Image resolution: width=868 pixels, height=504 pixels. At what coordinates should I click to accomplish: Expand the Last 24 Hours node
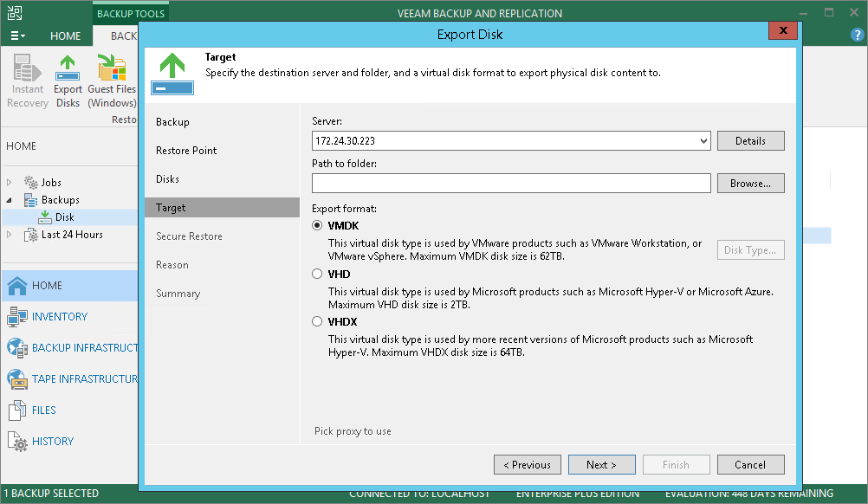click(x=9, y=235)
